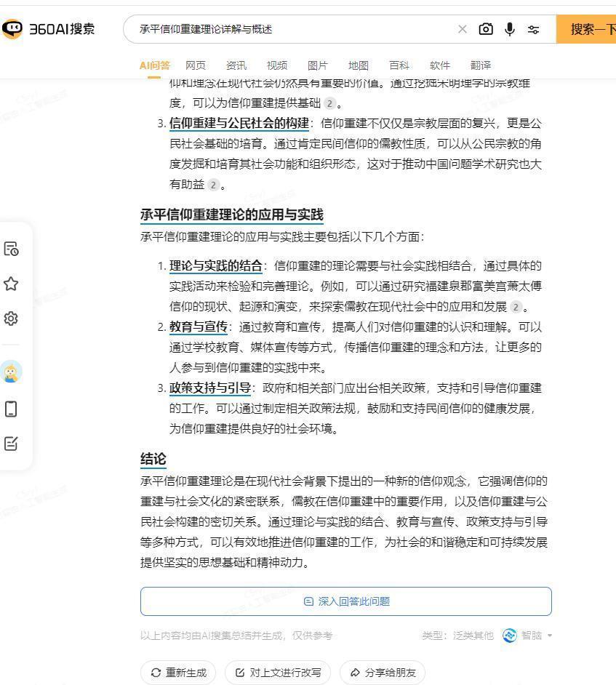
Task: Open feedback edit icon in sidebar
Action: coord(11,444)
